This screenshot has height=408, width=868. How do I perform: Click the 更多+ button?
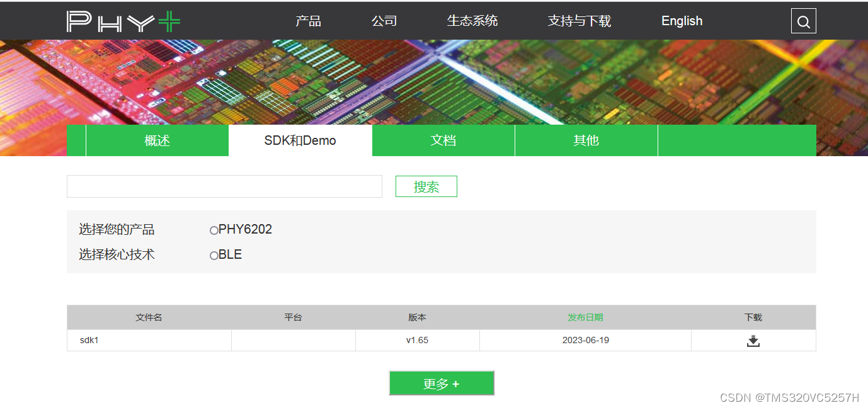(x=442, y=383)
